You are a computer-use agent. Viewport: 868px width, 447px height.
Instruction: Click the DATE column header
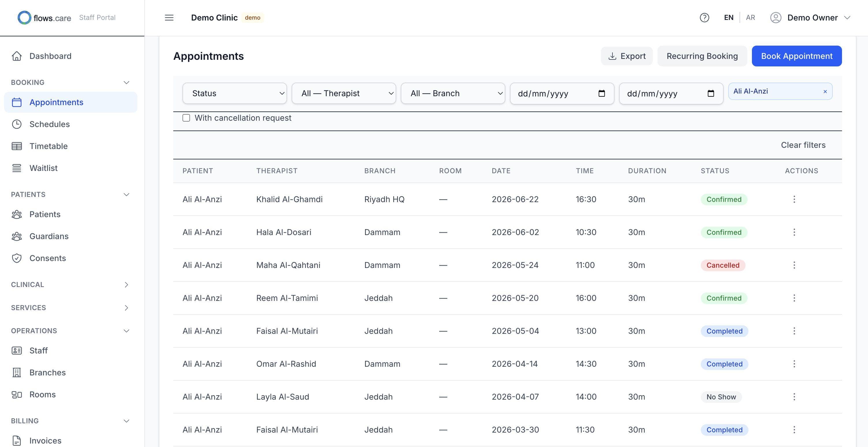[501, 171]
